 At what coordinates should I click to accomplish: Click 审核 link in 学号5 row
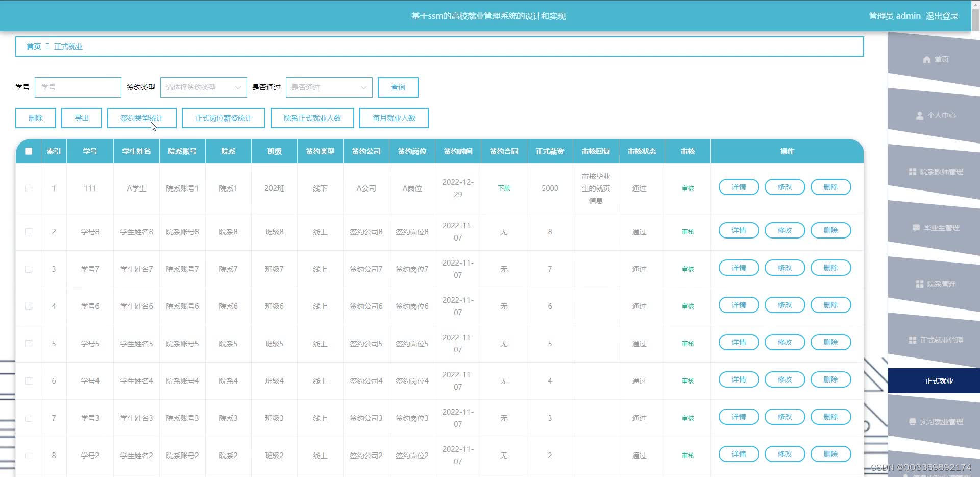688,344
